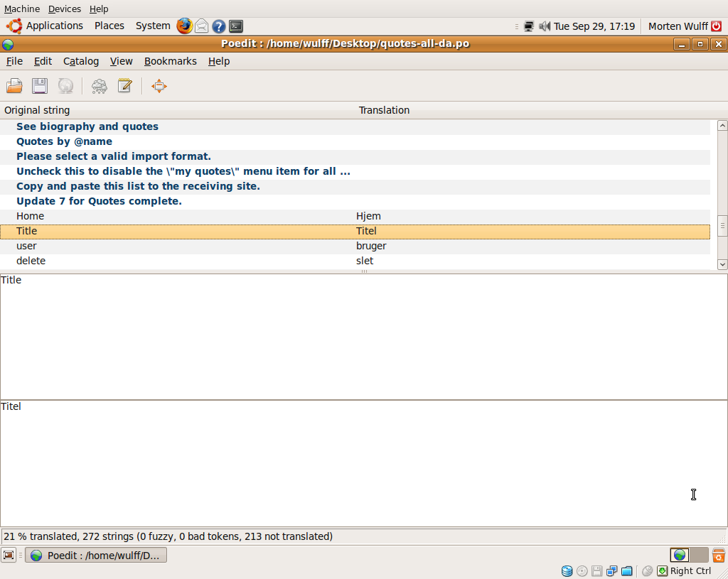
Task: Select the user / bruger row
Action: [x=355, y=246]
